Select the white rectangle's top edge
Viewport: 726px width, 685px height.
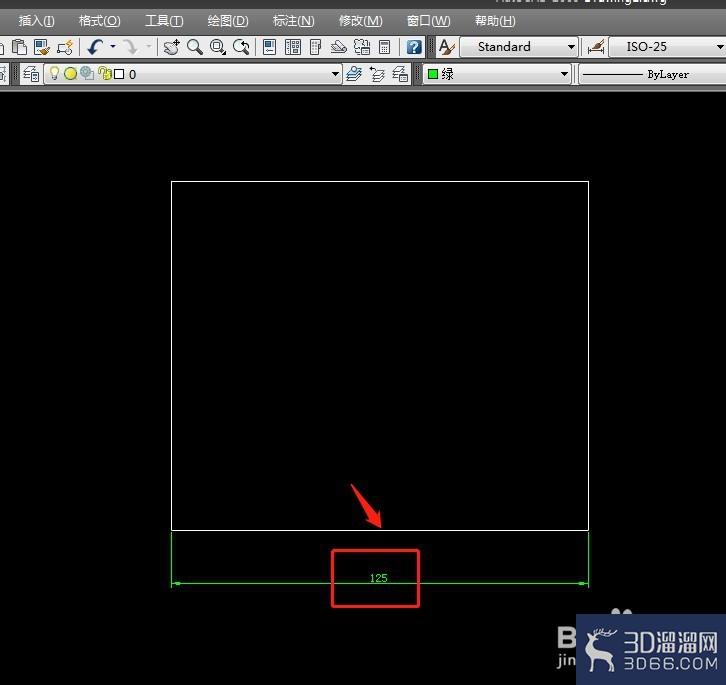pos(380,182)
